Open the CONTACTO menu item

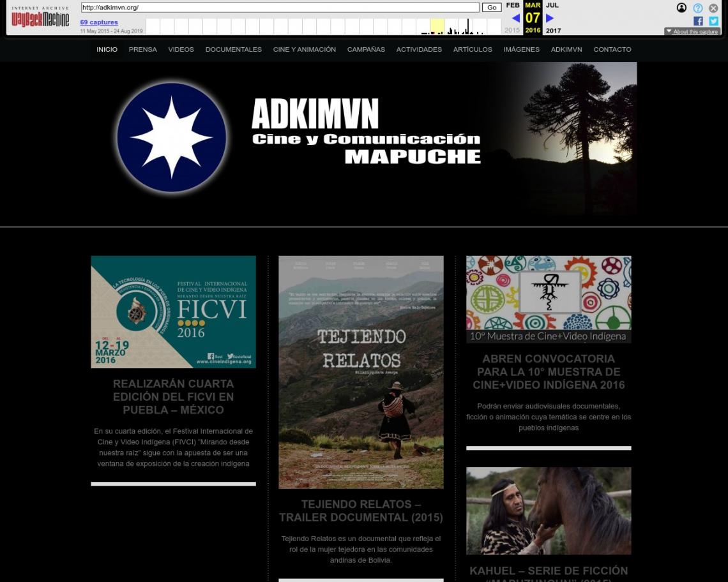point(612,49)
